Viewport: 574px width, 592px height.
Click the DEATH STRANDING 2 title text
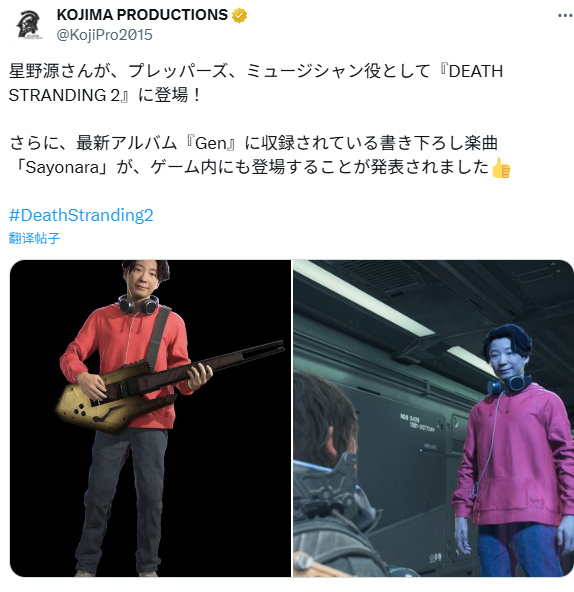coord(256,83)
